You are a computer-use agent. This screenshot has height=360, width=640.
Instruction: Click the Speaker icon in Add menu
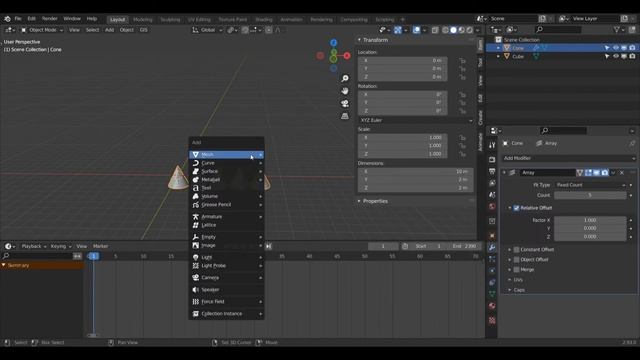tap(196, 289)
